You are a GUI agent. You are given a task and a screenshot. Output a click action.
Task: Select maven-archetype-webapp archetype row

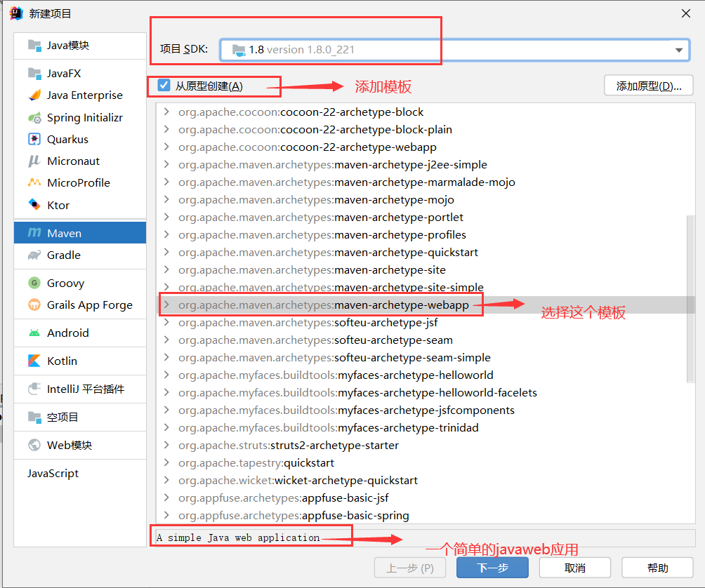[426, 305]
